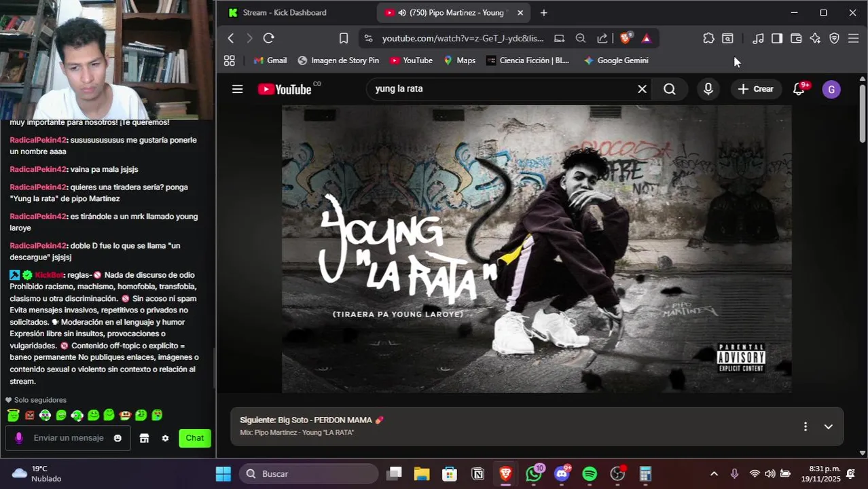Click Siguiente: Big Soto - PERDON MAMA text
The width and height of the screenshot is (868, 489).
[311, 420]
